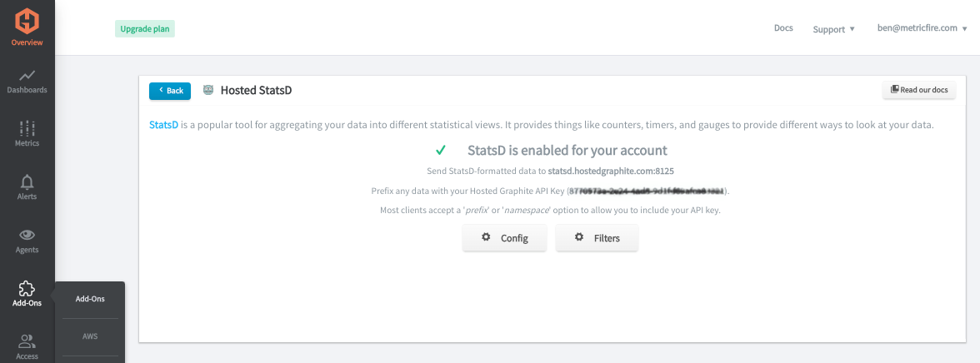Click the Hosted Graphite logo icon
The image size is (980, 363).
click(27, 20)
